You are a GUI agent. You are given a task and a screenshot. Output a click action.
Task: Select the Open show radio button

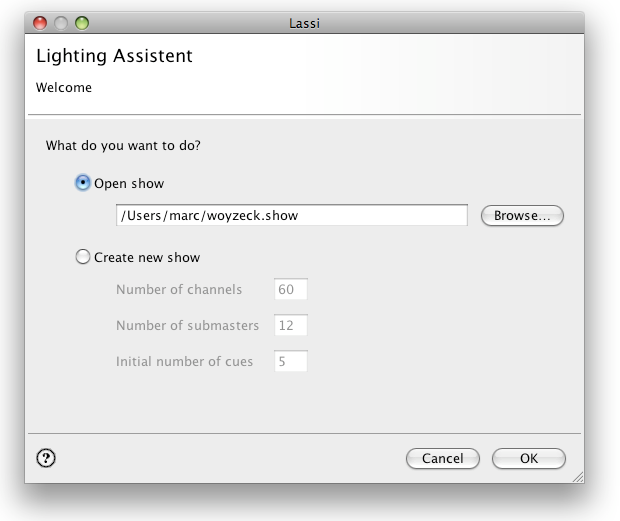point(83,183)
